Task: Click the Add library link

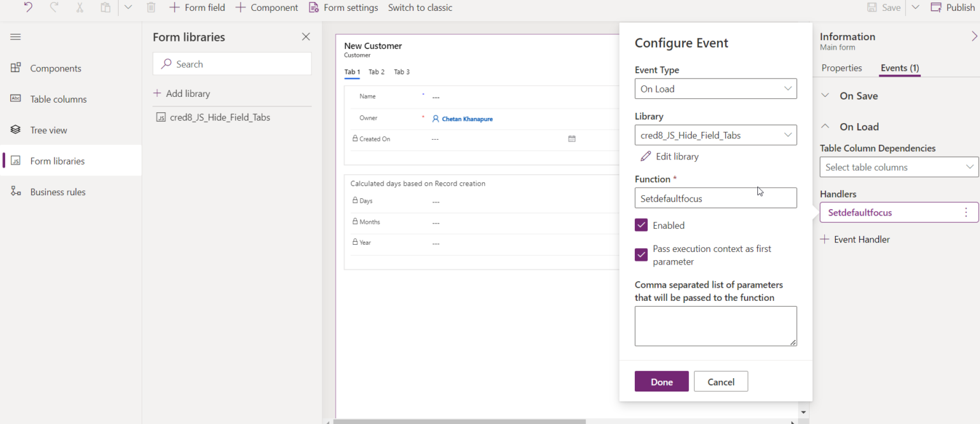Action: click(183, 93)
